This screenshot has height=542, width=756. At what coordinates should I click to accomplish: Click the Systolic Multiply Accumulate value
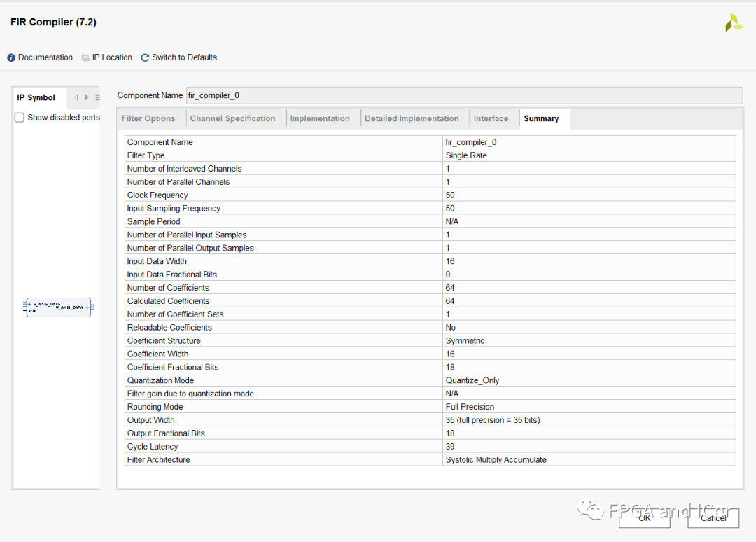[x=496, y=460]
